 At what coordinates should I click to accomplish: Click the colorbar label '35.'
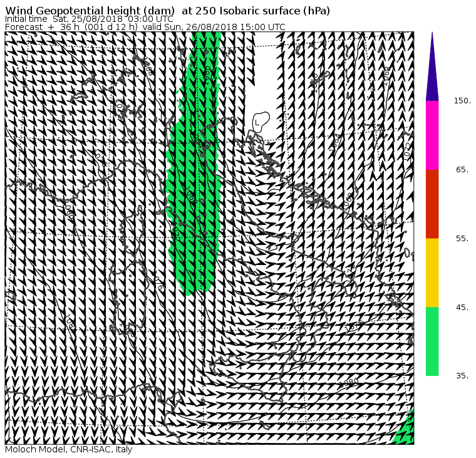pyautogui.click(x=462, y=376)
